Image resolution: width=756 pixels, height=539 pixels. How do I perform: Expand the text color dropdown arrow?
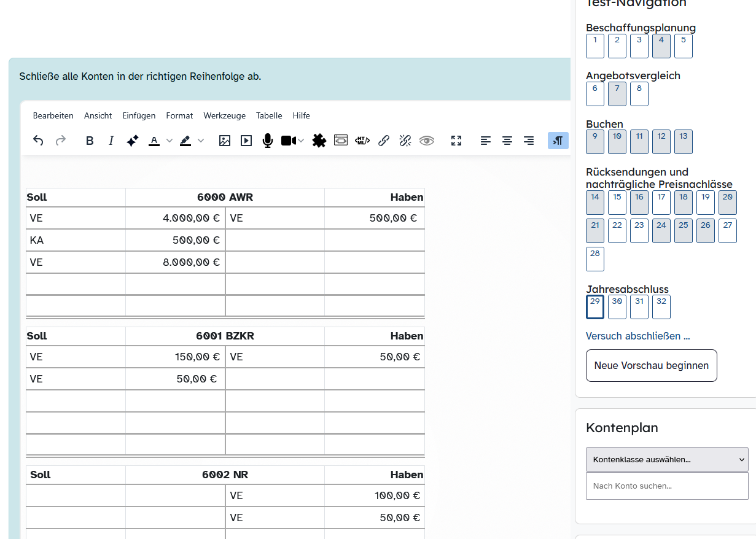170,141
